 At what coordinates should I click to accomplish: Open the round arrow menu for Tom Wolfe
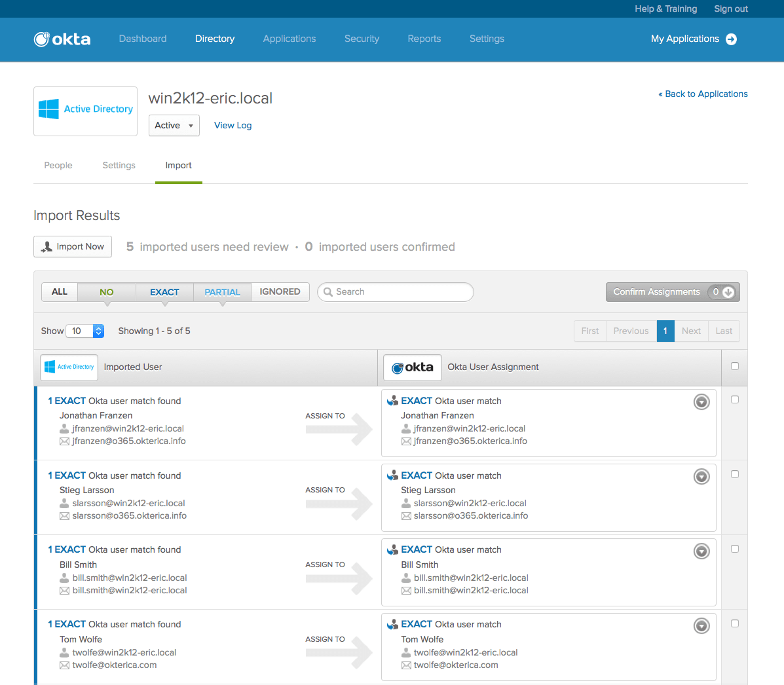point(701,626)
